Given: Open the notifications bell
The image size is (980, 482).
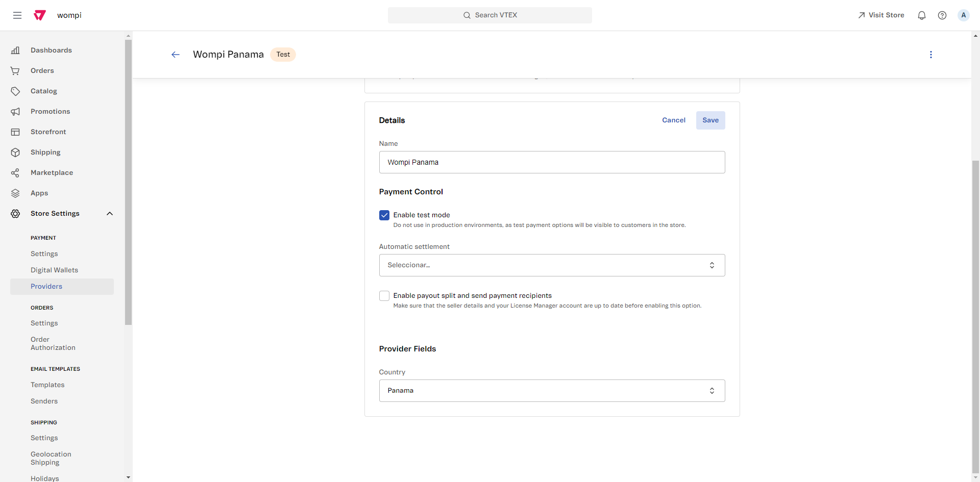Looking at the screenshot, I should click(921, 15).
